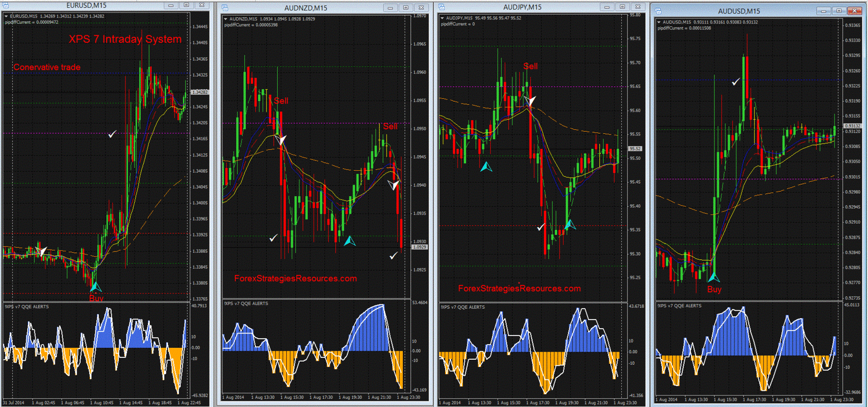868x407 pixels.
Task: Click current price tag 95.52 on AUDJPY scale
Action: point(635,149)
